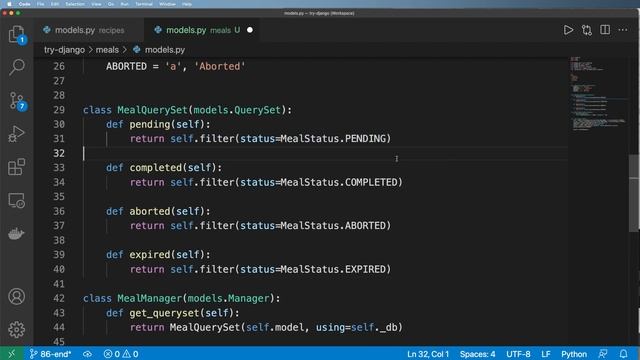Open the Remote Explorer view

[16, 200]
